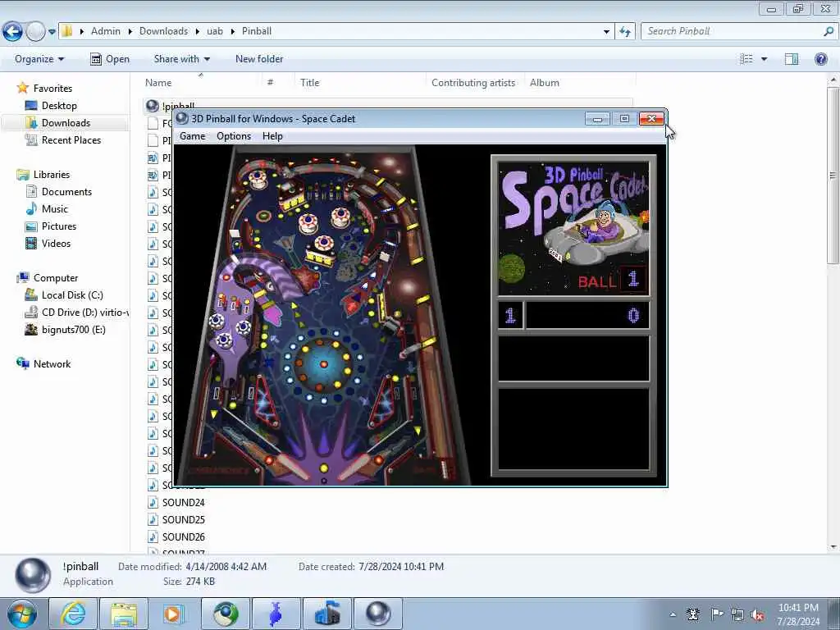840x630 pixels.
Task: Select the !pinball file icon in list
Action: [x=153, y=106]
